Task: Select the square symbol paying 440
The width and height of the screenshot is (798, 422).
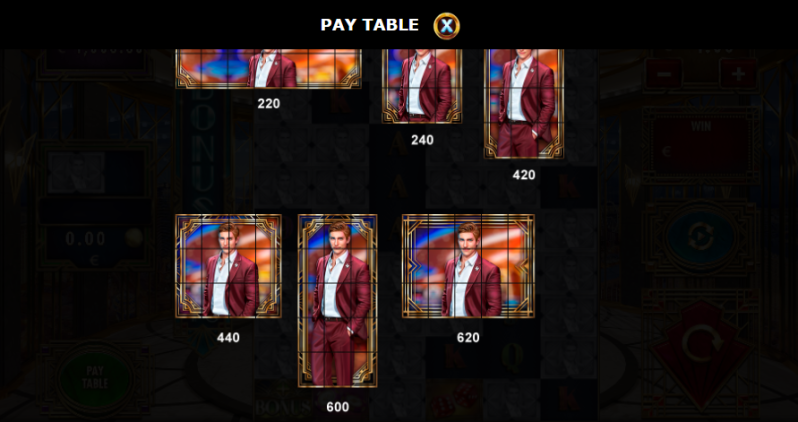Action: pyautogui.click(x=228, y=266)
